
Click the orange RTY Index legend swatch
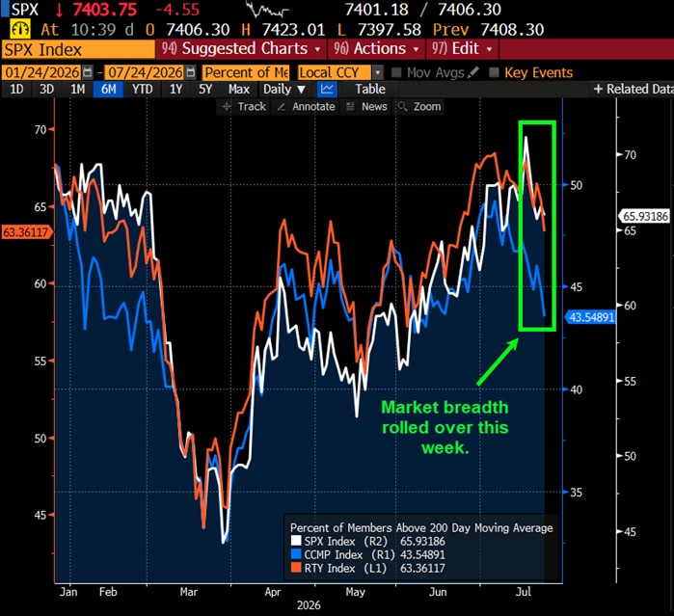tap(296, 568)
